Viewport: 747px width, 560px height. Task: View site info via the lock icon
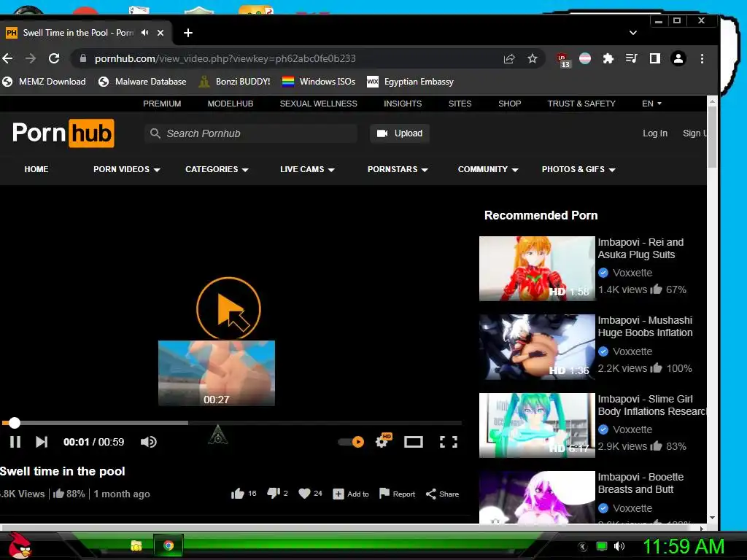[x=83, y=58]
